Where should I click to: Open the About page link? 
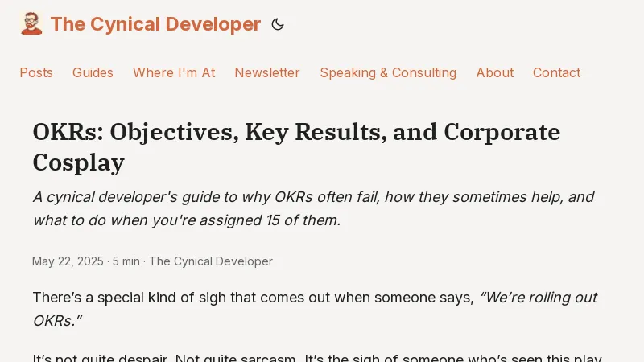point(494,72)
